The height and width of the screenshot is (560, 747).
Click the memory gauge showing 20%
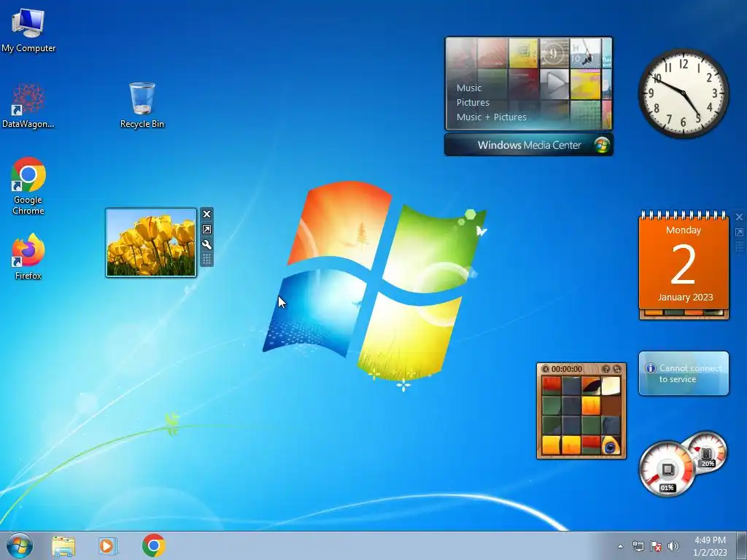click(x=707, y=451)
